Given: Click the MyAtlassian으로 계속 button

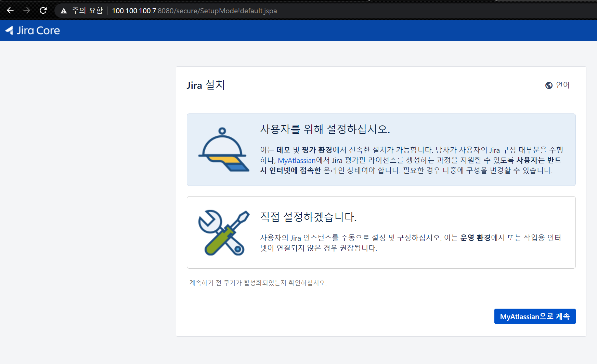Looking at the screenshot, I should tap(535, 316).
